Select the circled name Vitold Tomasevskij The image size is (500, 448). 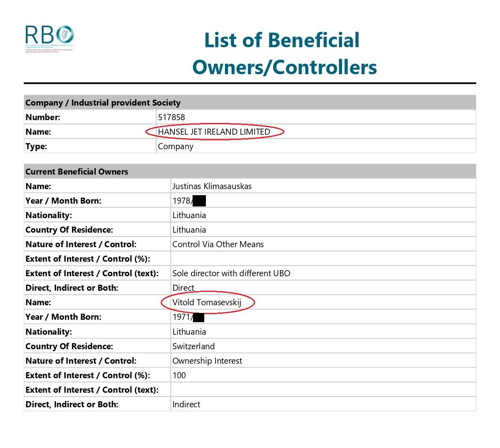click(207, 302)
